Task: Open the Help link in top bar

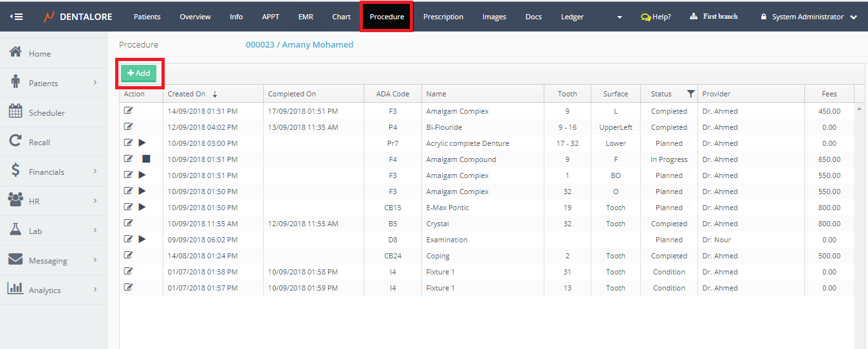Action: [x=656, y=17]
